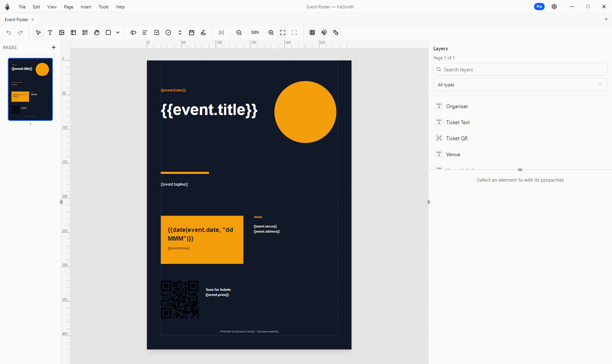Select the {{event.title}} text element
612x364 pixels.
pos(209,110)
